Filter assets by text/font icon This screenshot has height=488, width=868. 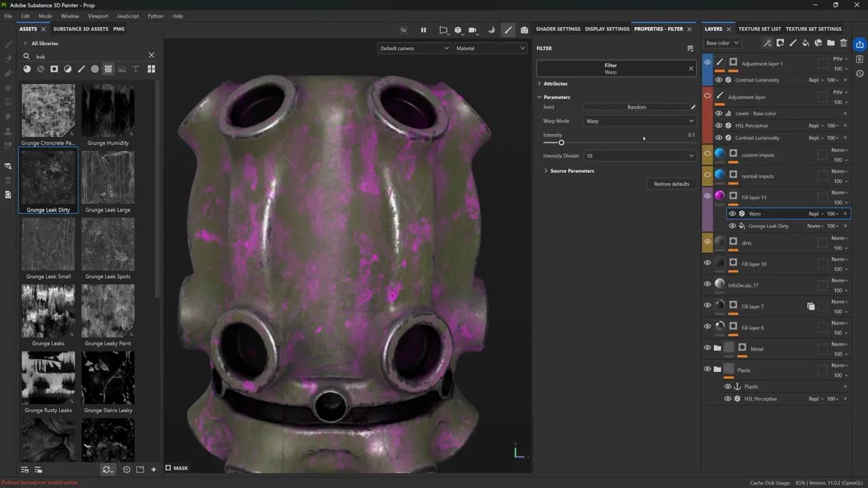(136, 69)
